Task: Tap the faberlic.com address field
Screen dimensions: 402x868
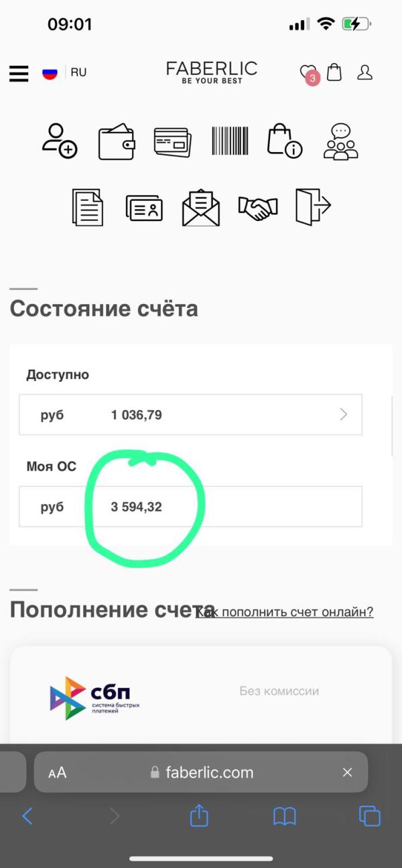Action: tap(201, 772)
